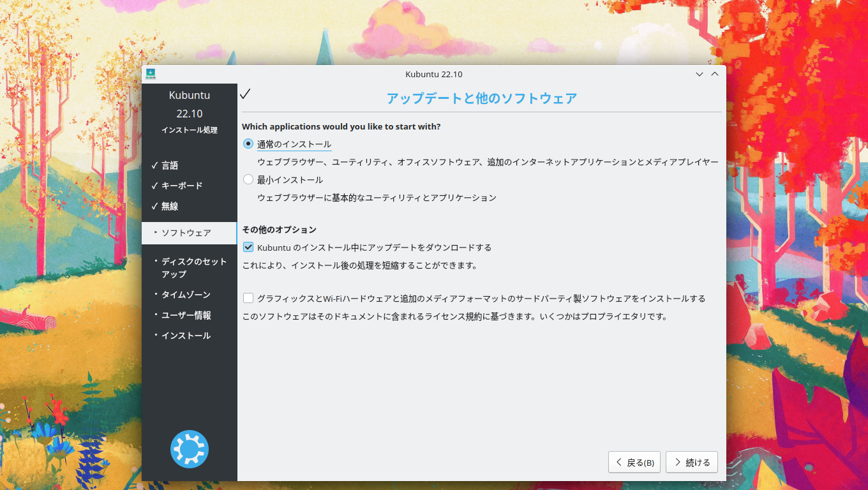Click the normal install description listing office software
868x490 pixels.
pos(488,162)
